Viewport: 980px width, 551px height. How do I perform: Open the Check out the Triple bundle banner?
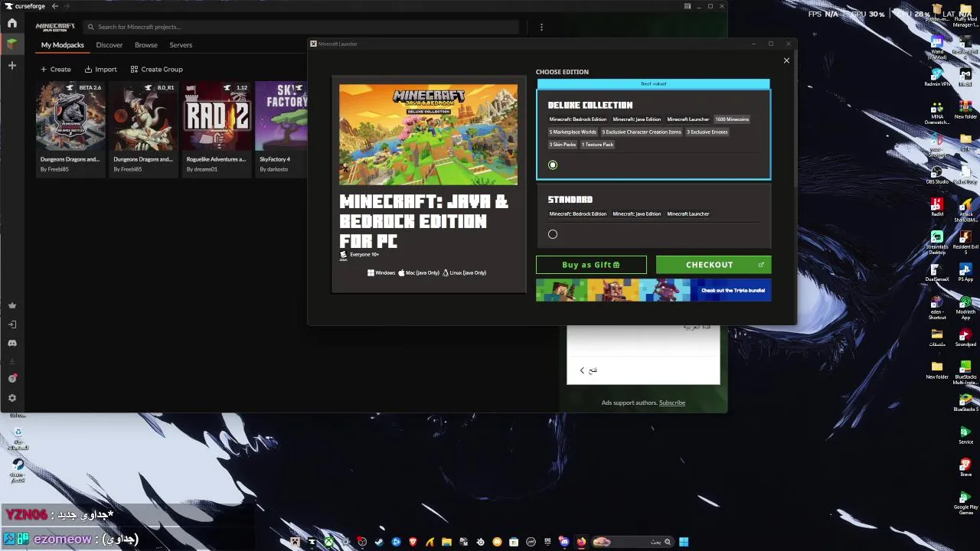coord(654,290)
